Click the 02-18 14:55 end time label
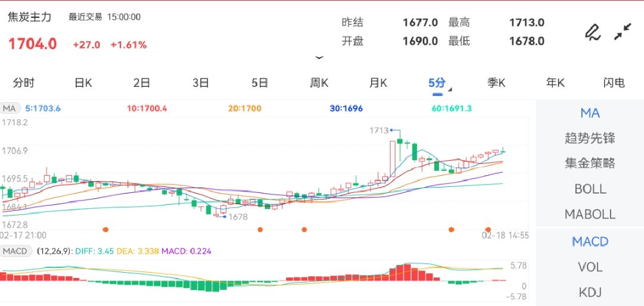 pyautogui.click(x=506, y=235)
